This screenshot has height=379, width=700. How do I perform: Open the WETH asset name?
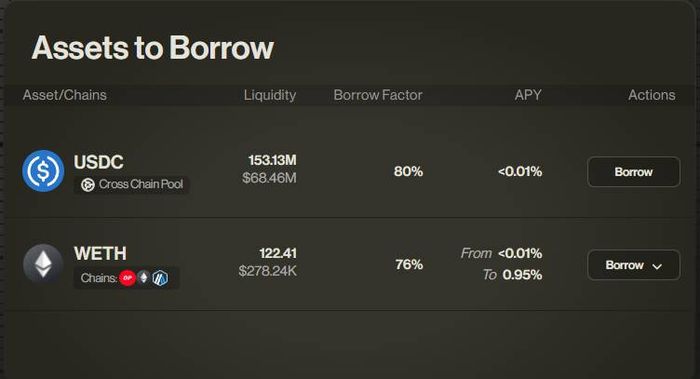point(100,254)
